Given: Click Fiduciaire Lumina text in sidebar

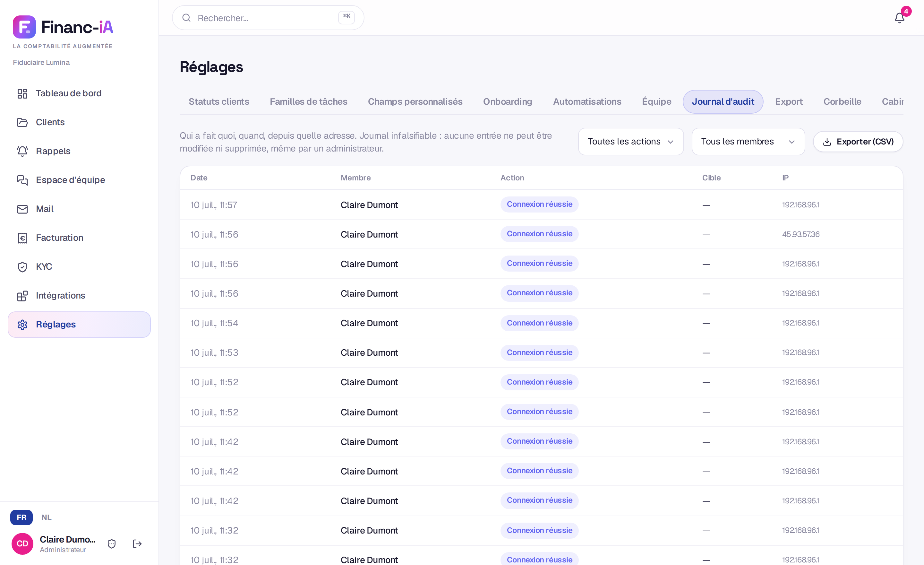Looking at the screenshot, I should coord(41,62).
